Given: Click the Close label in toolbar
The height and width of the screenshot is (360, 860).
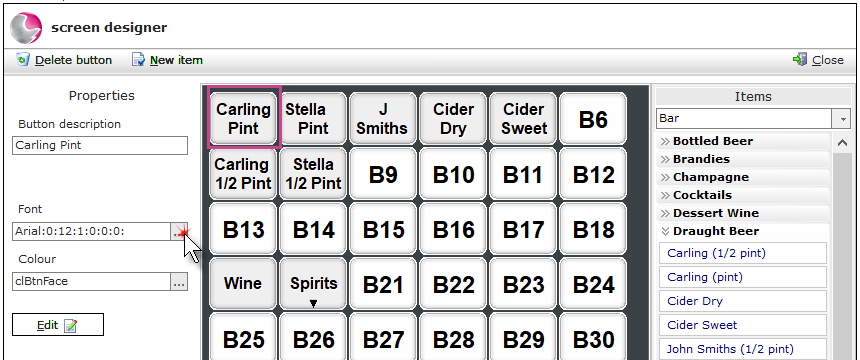Looking at the screenshot, I should click(828, 60).
